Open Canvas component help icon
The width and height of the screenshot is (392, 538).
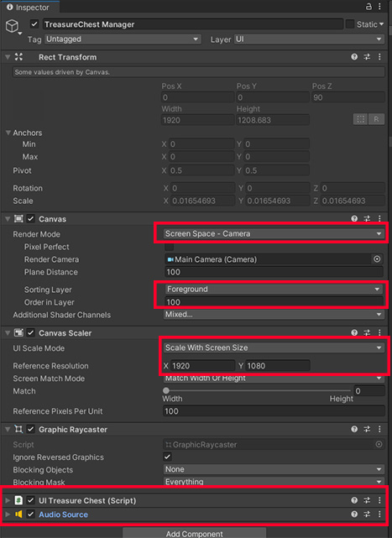tap(354, 218)
